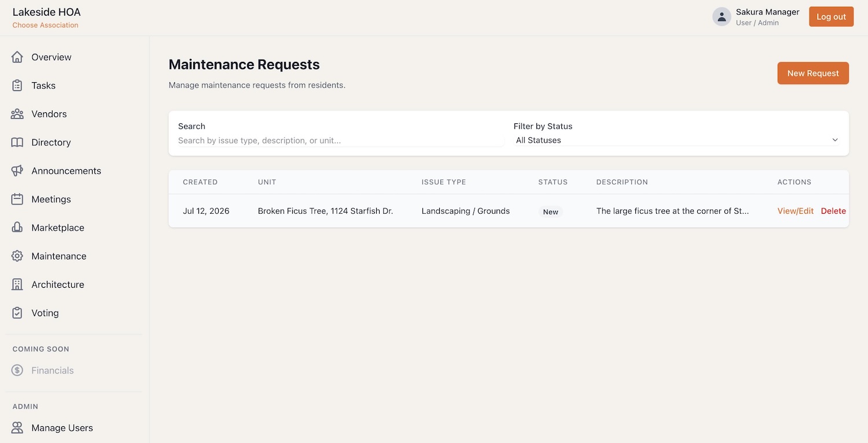Click the Overview house icon
The height and width of the screenshot is (443, 868).
point(17,57)
